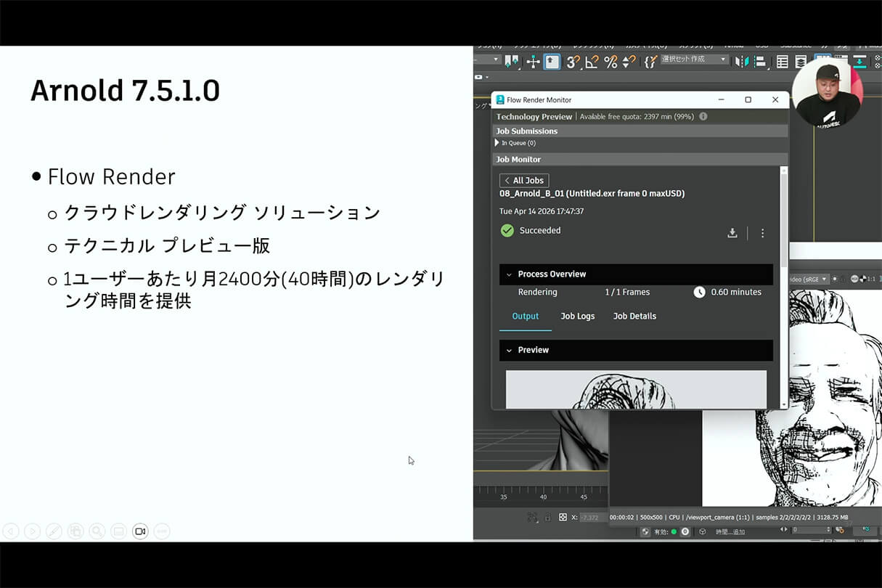Click the Job Submissions header
882x588 pixels.
(x=641, y=131)
